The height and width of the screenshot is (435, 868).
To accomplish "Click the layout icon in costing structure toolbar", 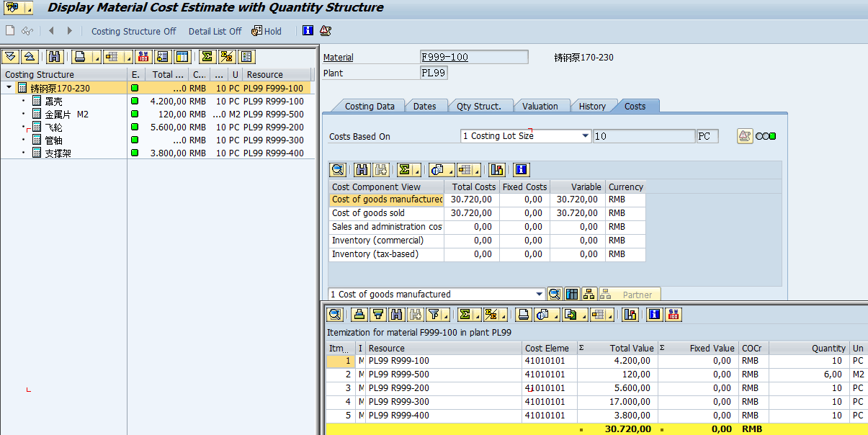I will coord(113,57).
